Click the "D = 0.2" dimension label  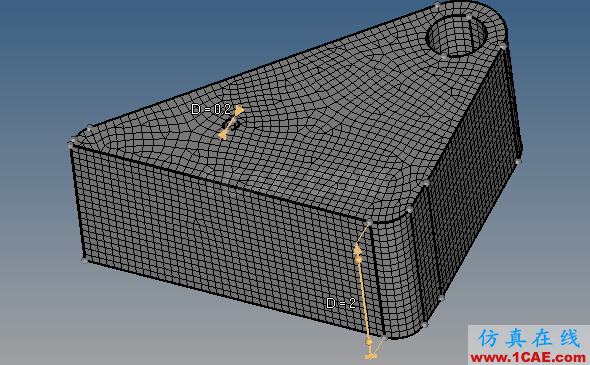coord(211,110)
